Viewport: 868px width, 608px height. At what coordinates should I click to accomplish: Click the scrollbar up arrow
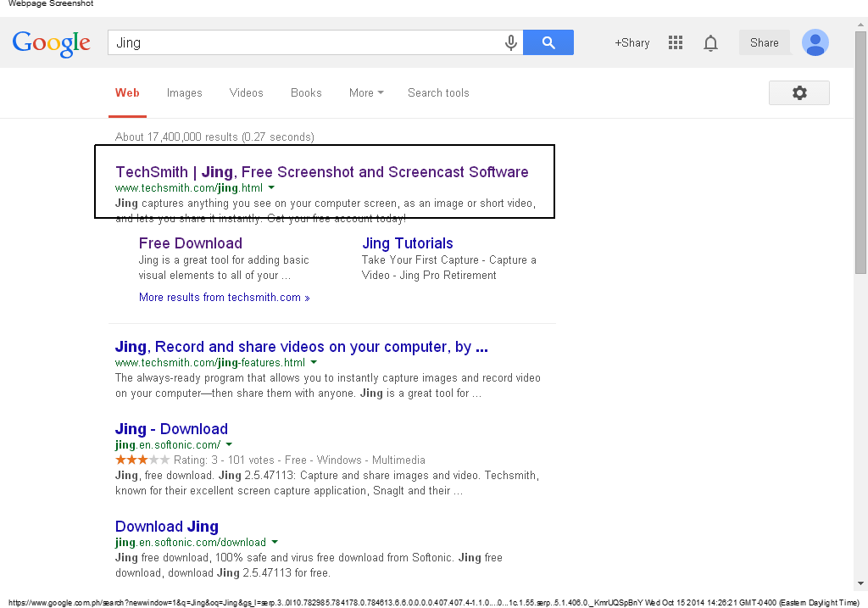click(860, 25)
